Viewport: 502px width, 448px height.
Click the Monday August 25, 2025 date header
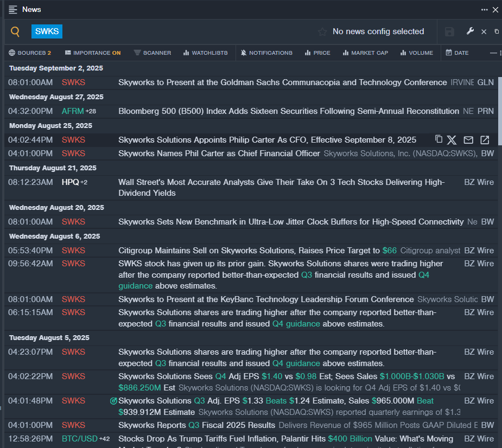(50, 126)
